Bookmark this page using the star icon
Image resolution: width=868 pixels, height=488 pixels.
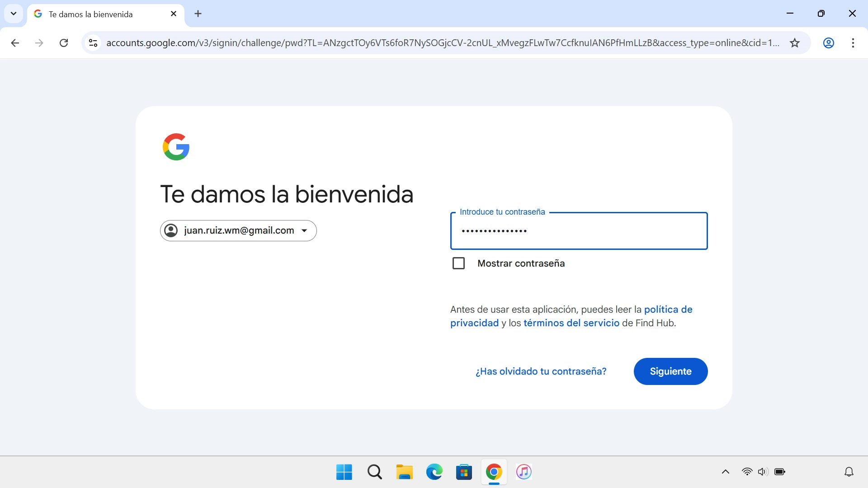tap(794, 43)
